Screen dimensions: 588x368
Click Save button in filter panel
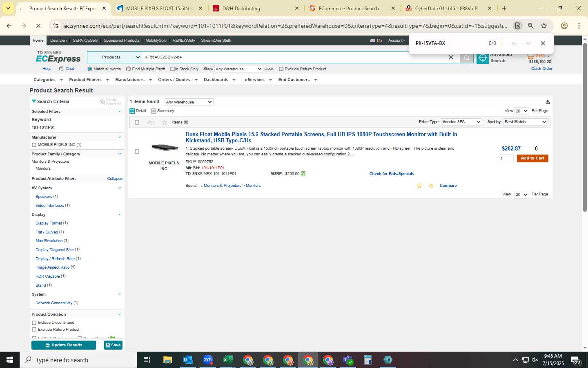click(x=113, y=345)
